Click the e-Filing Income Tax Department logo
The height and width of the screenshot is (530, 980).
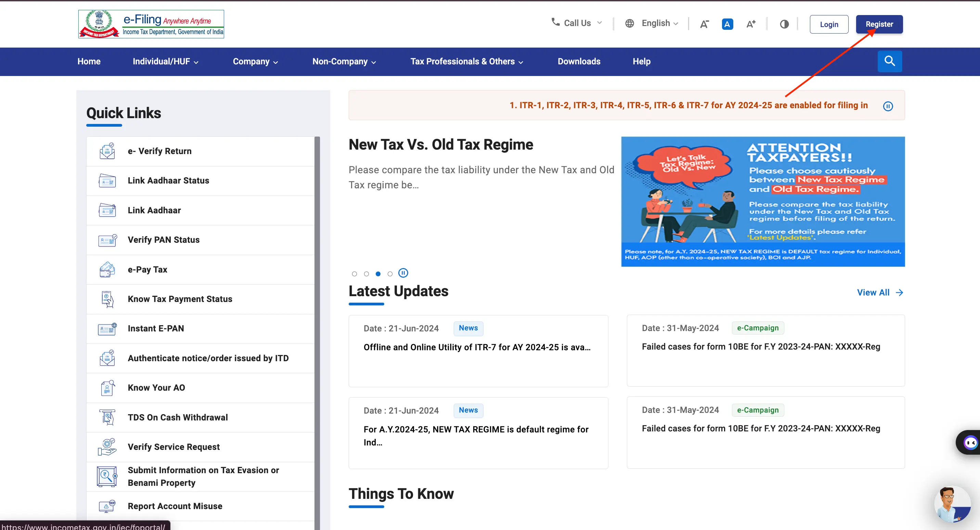151,24
